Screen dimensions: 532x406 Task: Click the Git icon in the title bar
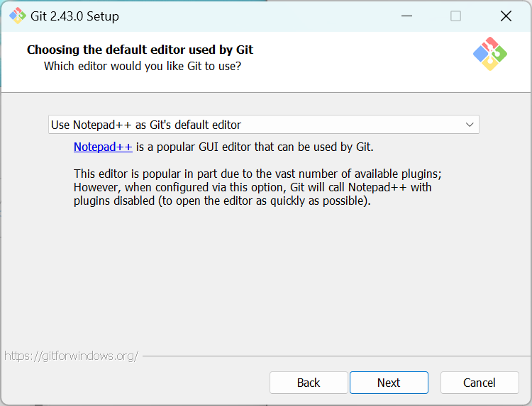click(x=17, y=16)
